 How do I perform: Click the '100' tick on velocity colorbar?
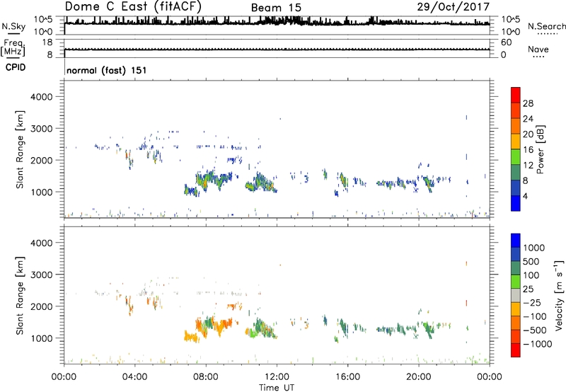531,275
